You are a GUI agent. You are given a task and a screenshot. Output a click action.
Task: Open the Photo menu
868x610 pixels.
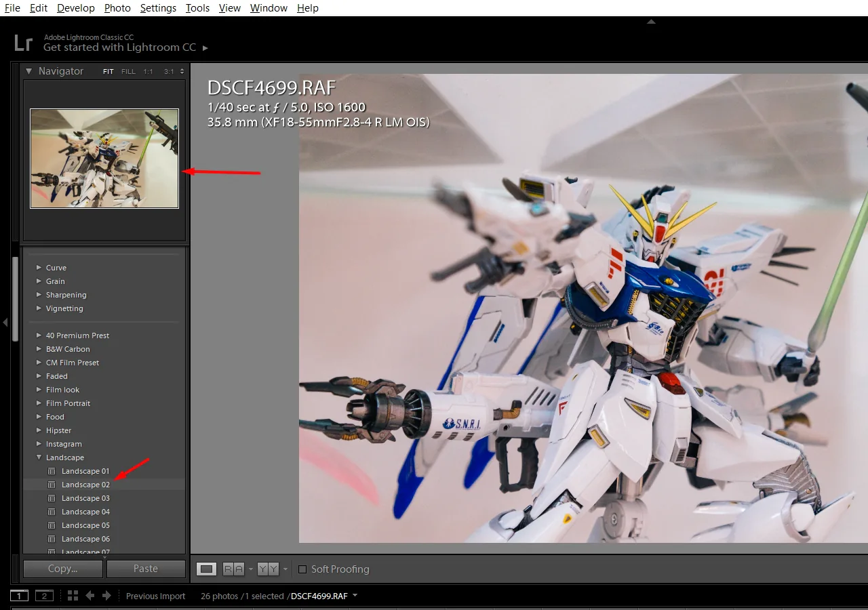pyautogui.click(x=117, y=8)
